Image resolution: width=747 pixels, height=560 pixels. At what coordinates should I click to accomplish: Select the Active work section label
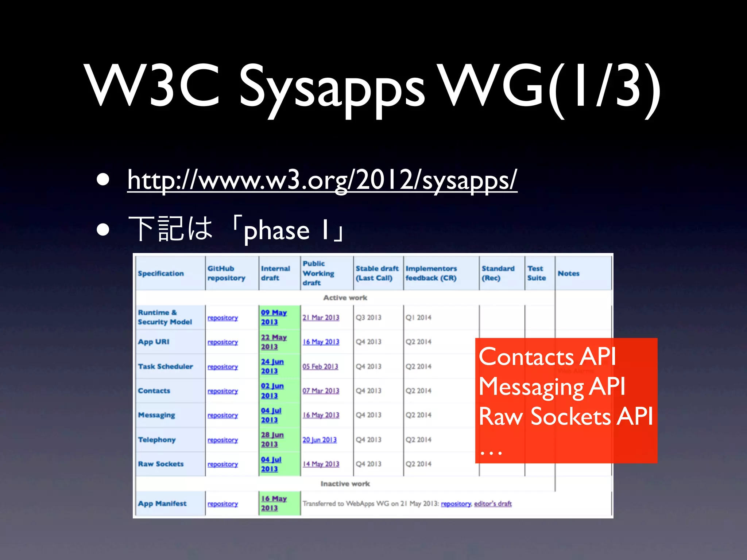(x=345, y=298)
